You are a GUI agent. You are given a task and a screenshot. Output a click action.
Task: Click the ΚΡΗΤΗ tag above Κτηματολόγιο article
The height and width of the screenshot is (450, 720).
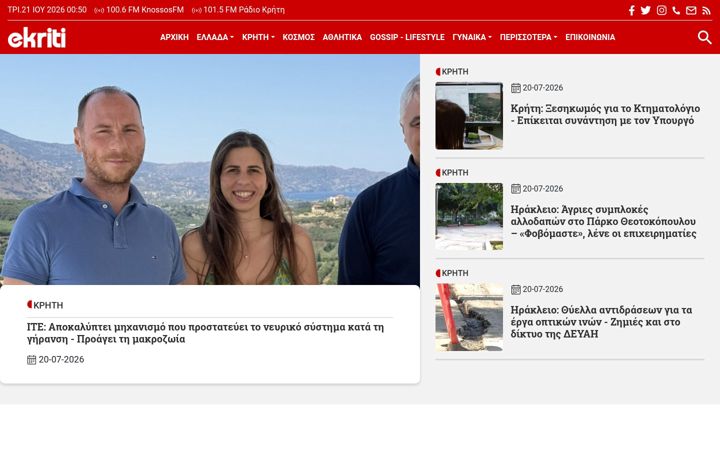(452, 72)
